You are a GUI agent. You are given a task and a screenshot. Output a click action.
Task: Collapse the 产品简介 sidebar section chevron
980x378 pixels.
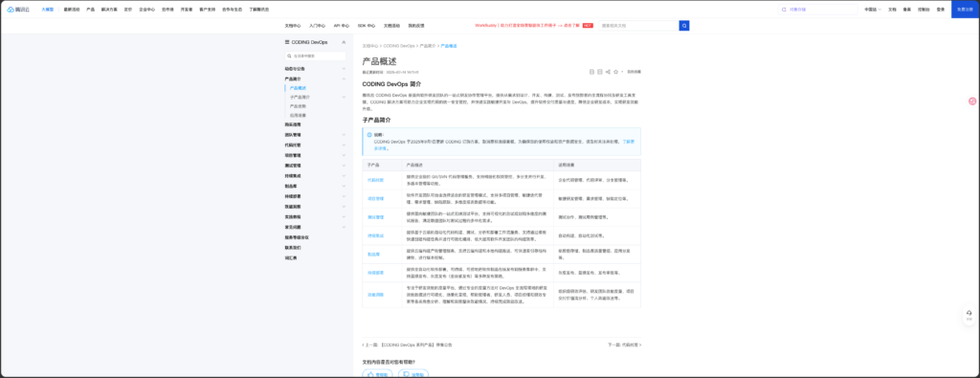coord(344,78)
